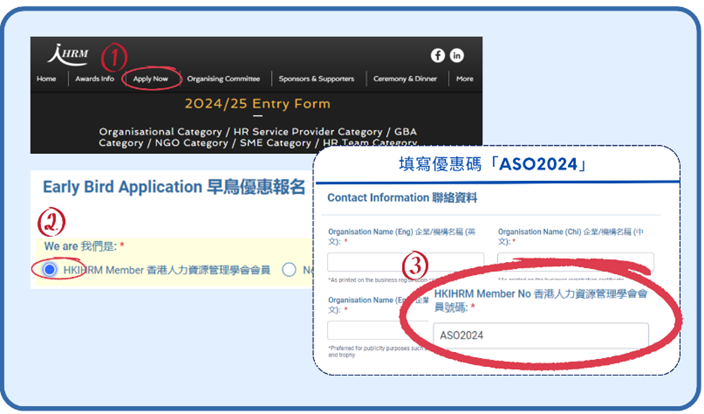Click 'Early Bird Application' heading
This screenshot has height=414, width=704.
174,187
